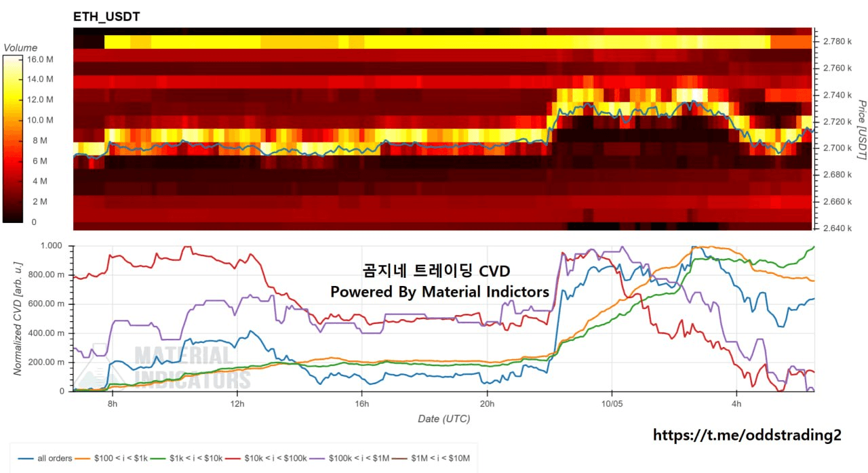Click the "Powered By Material Indictors" caption
868x473 pixels.
(439, 292)
